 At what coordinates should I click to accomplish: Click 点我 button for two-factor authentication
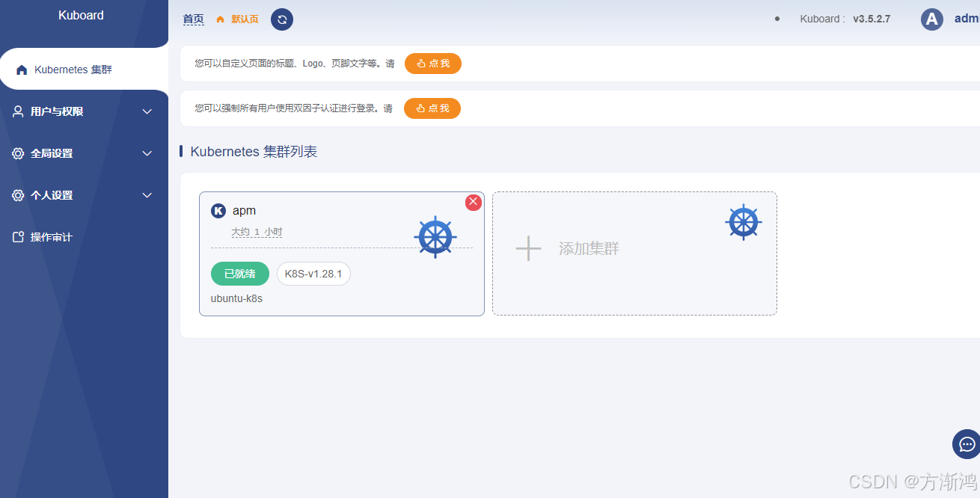pos(432,108)
